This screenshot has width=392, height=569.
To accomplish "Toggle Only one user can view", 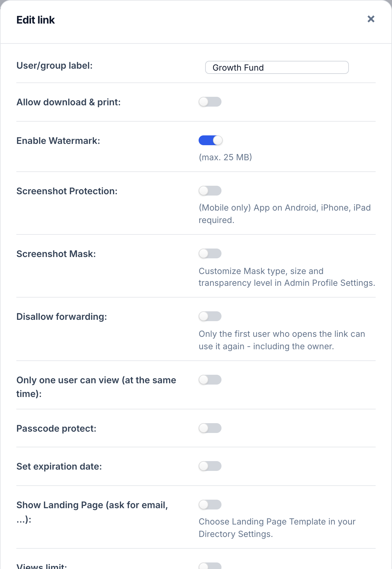I will click(210, 380).
